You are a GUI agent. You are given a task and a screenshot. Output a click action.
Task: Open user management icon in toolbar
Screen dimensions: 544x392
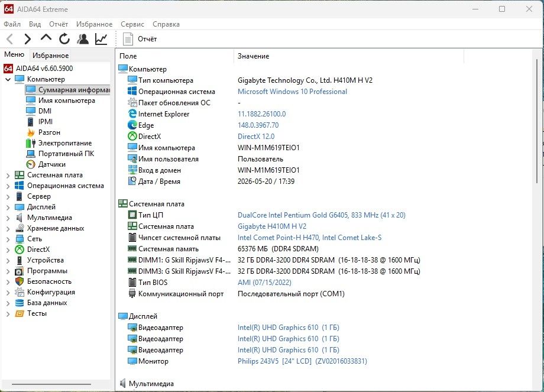click(83, 39)
